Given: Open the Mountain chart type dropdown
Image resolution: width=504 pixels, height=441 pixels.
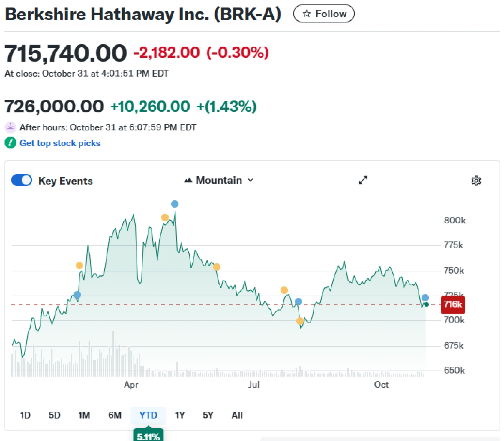Looking at the screenshot, I should click(219, 180).
